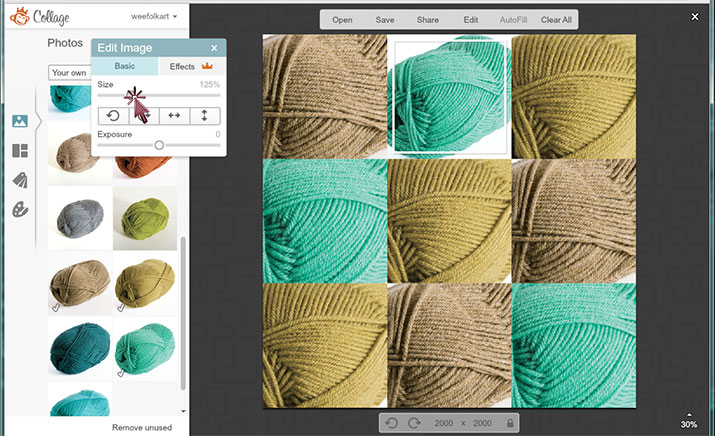Open the Layouts panel icon in sidebar
Viewport: 715px width, 436px height.
point(20,151)
